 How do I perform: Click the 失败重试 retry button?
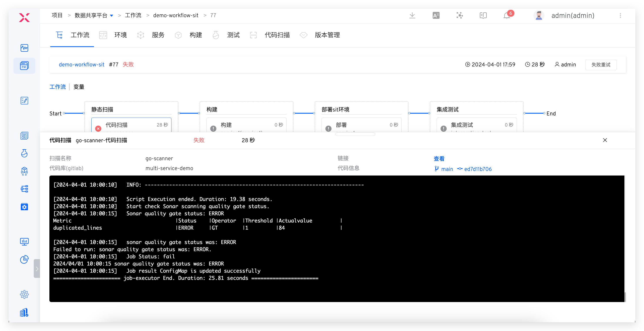pos(600,65)
